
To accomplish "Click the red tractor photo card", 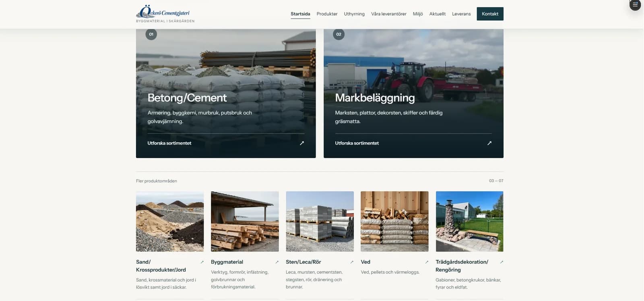I will 413,93.
